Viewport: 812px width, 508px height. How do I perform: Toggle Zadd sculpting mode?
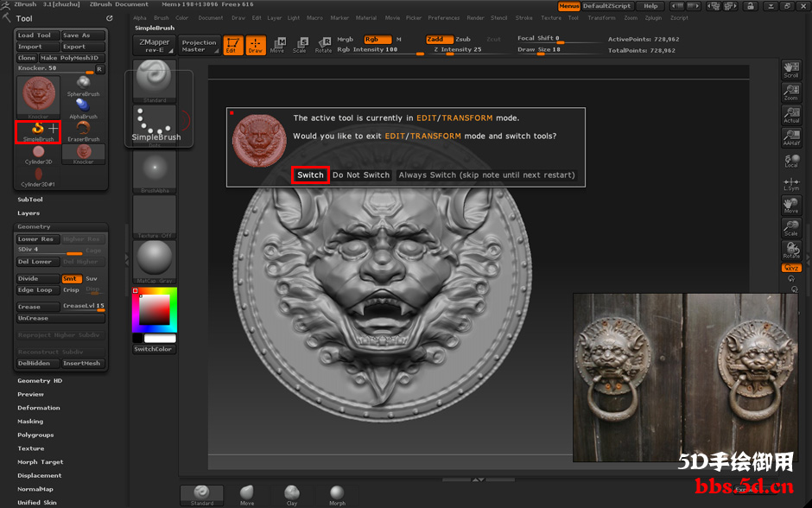(440, 40)
